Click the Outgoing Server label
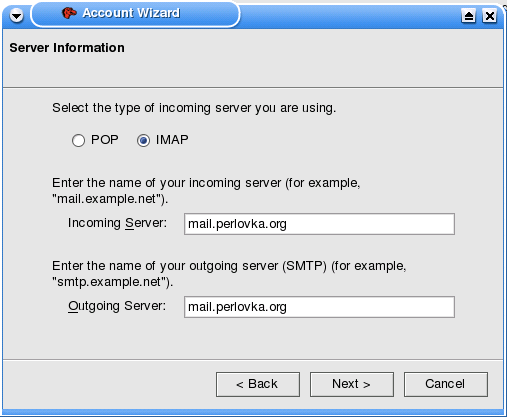 tap(117, 306)
